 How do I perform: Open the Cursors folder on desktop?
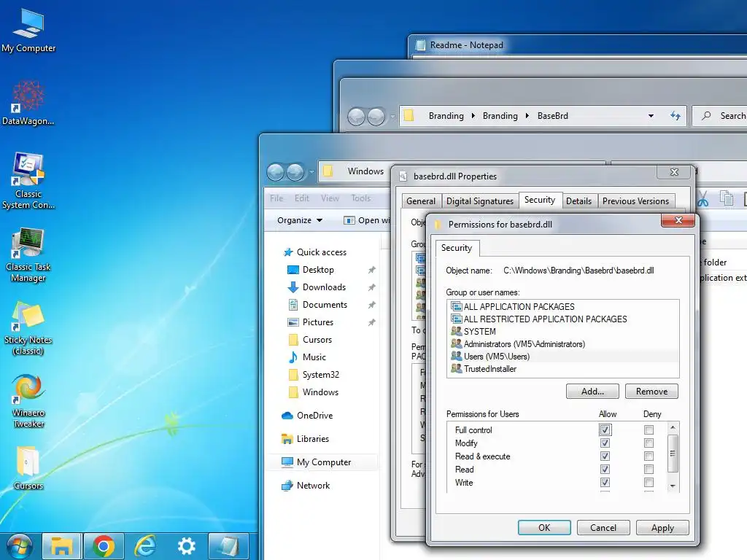(28, 468)
